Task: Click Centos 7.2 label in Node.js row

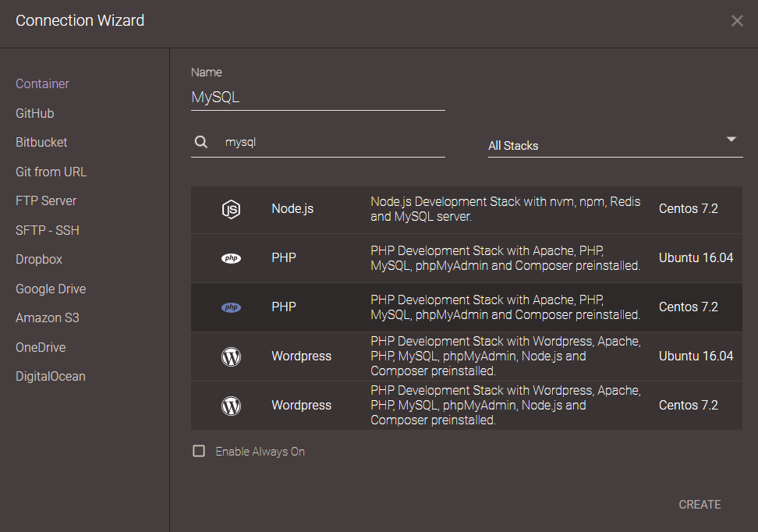Action: (689, 208)
